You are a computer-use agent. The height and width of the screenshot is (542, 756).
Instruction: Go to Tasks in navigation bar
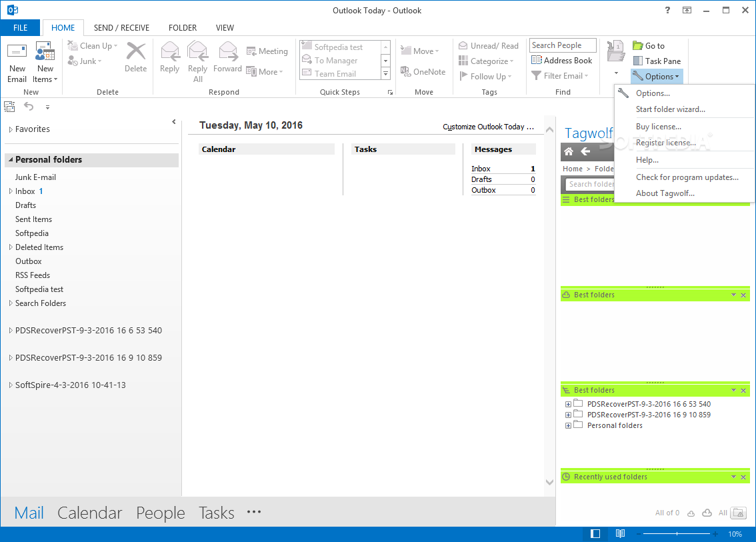[217, 513]
